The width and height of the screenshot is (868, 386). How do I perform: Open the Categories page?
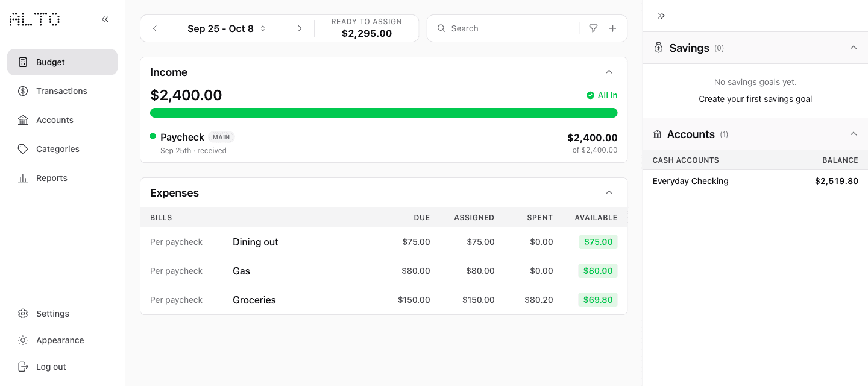click(62, 149)
